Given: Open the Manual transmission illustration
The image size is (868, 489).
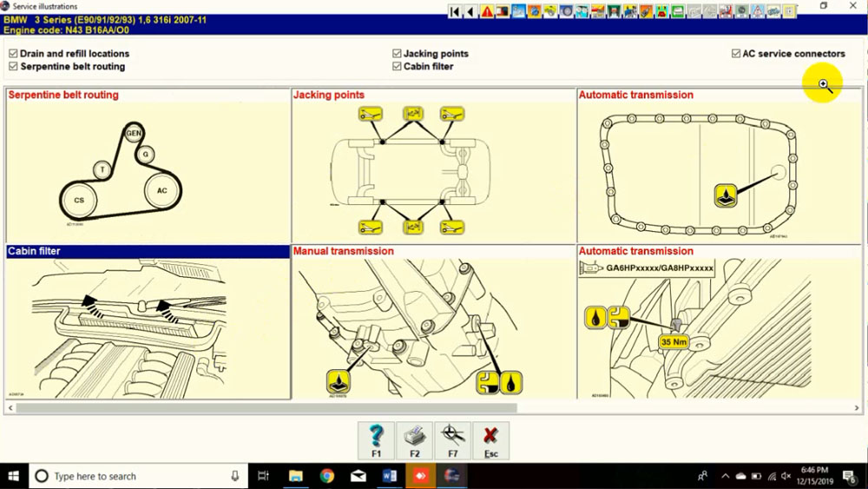Looking at the screenshot, I should (433, 328).
